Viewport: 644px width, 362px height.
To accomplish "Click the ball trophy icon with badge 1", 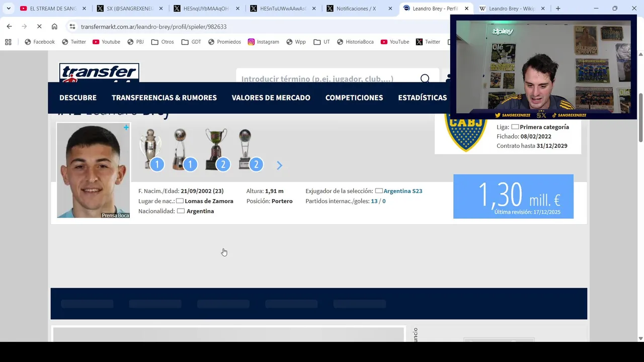I will (184, 150).
